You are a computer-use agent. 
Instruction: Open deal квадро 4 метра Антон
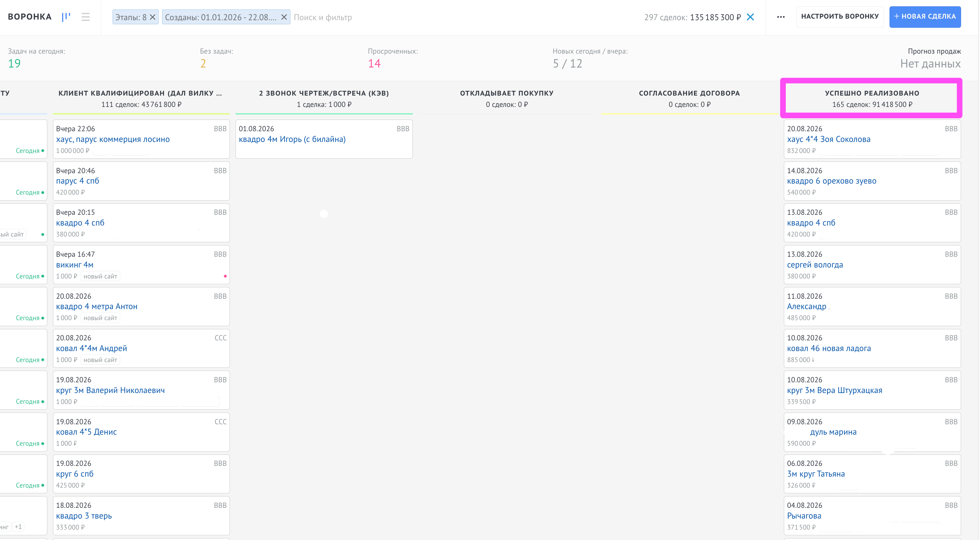pos(96,307)
